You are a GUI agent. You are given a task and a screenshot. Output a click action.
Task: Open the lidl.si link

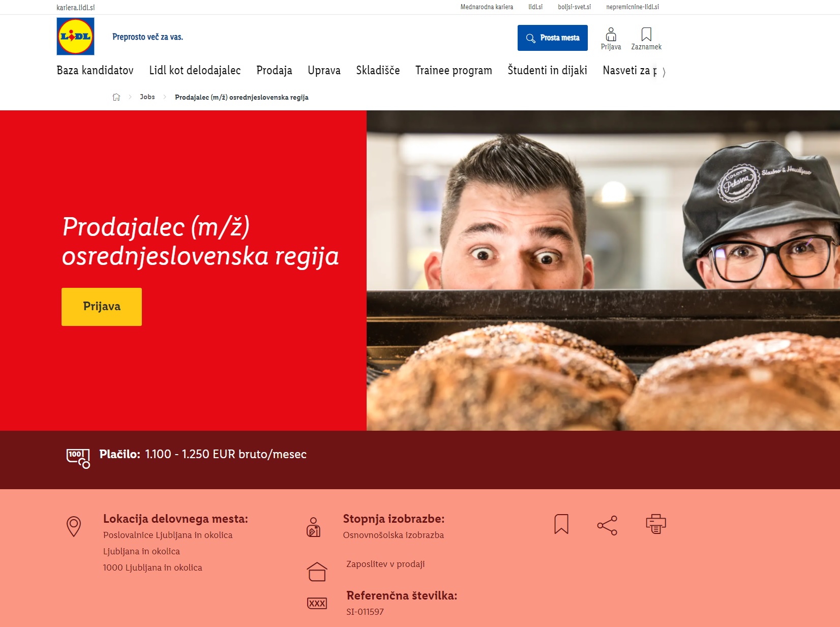tap(534, 7)
